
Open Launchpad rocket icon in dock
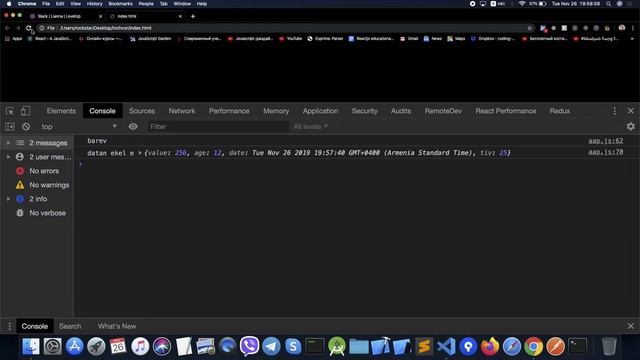tap(96, 347)
